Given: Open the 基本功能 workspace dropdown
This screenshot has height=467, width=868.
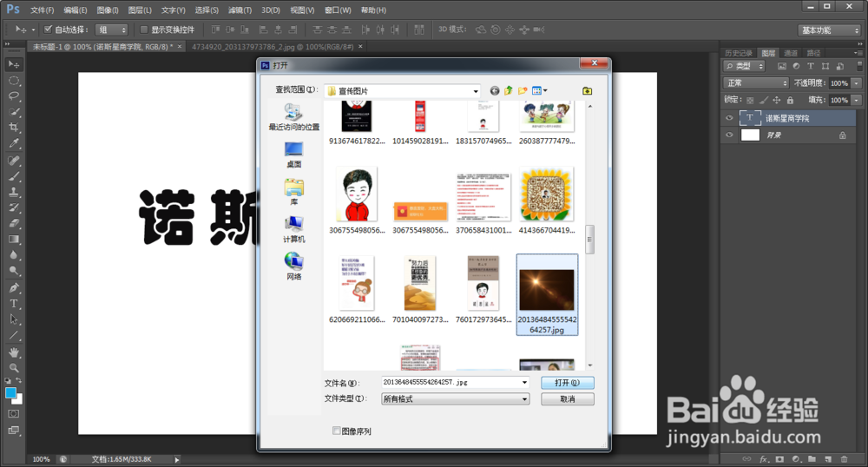Looking at the screenshot, I should [x=830, y=30].
